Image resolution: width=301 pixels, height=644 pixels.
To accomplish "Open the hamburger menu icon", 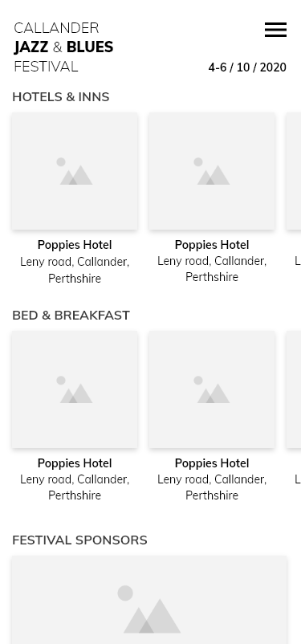I will click(275, 30).
